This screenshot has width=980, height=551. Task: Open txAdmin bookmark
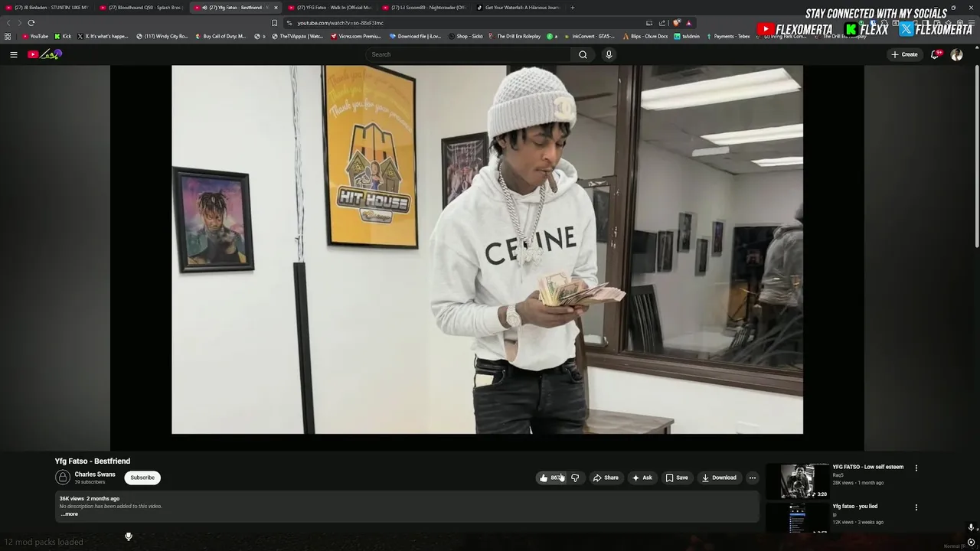tap(688, 36)
